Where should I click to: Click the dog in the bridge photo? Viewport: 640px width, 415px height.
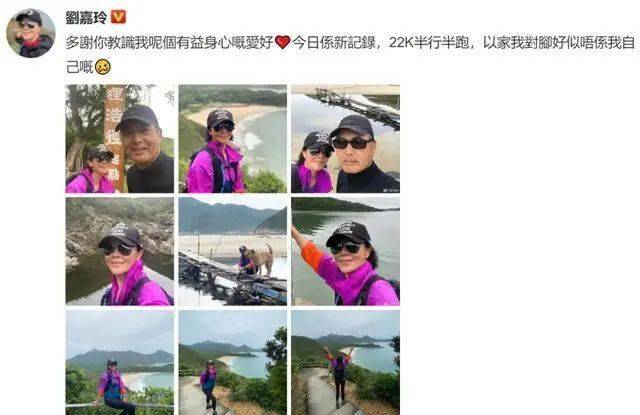pyautogui.click(x=260, y=260)
